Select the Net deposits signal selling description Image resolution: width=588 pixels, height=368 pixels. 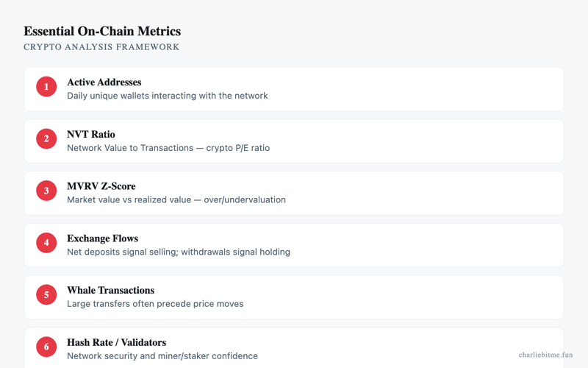coord(179,252)
